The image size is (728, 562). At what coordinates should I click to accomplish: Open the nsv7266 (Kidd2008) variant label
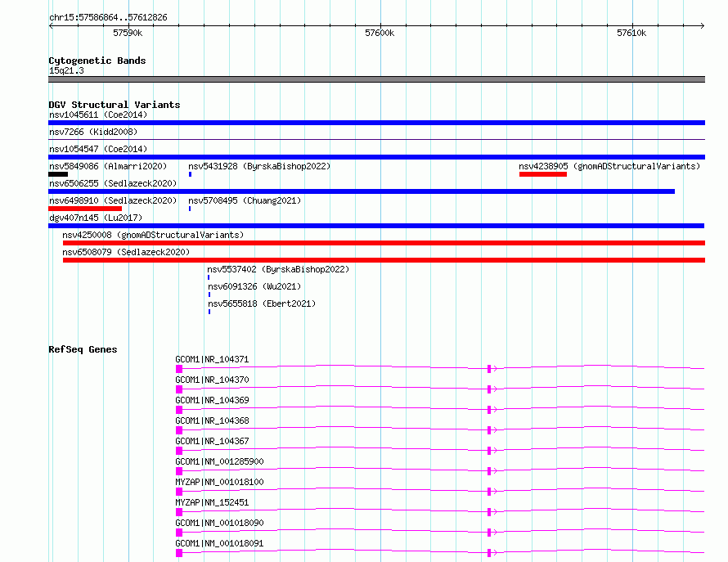(93, 132)
